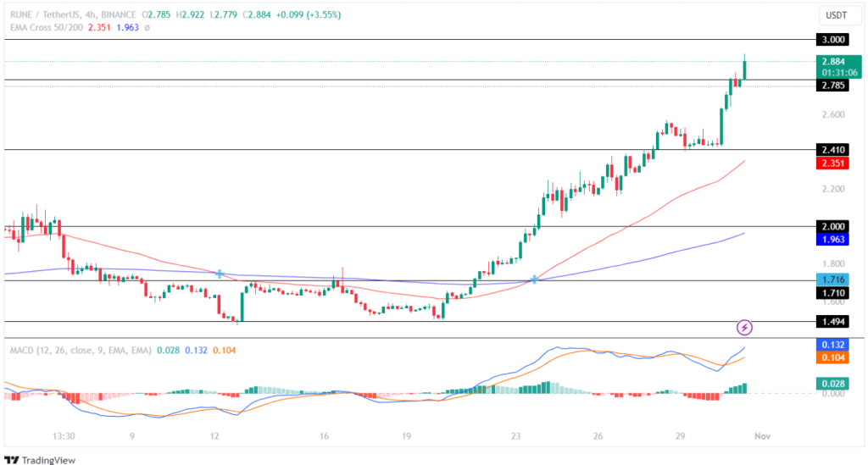Click the orange 0.104 signal axis label

(x=830, y=358)
